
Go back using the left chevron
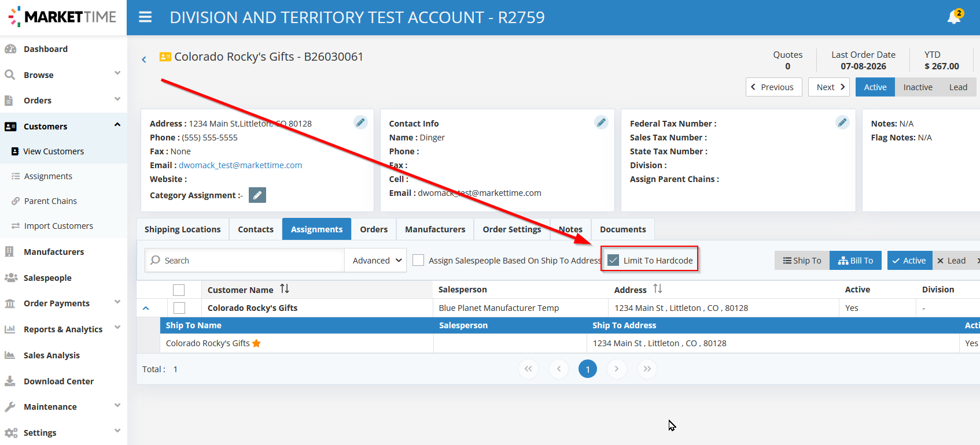pyautogui.click(x=144, y=59)
